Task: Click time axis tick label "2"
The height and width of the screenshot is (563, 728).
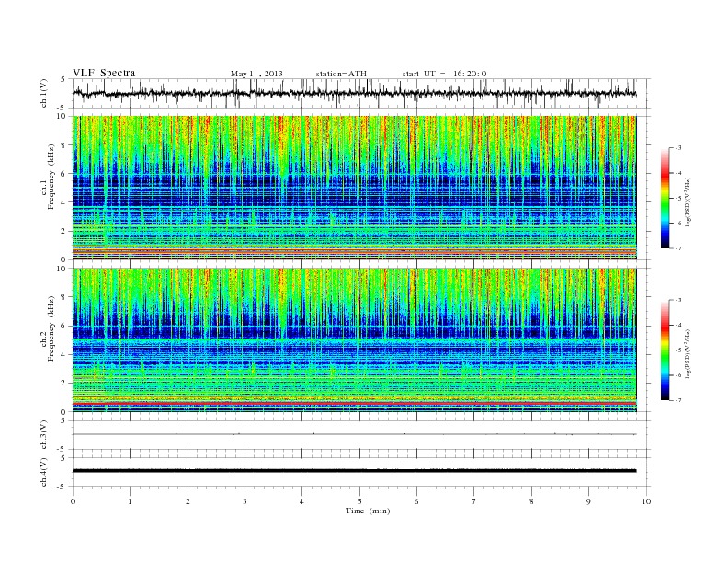Action: 188,501
